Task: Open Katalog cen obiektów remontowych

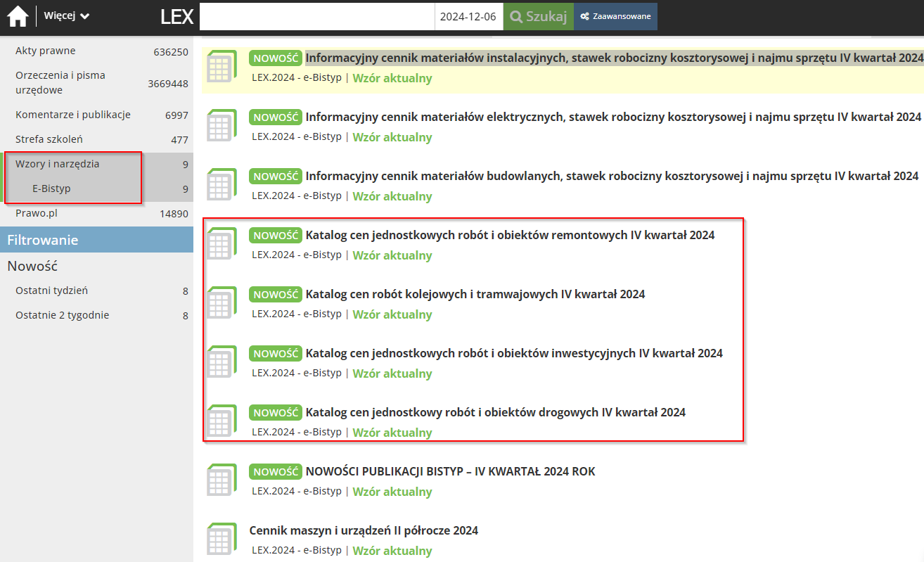Action: [510, 235]
